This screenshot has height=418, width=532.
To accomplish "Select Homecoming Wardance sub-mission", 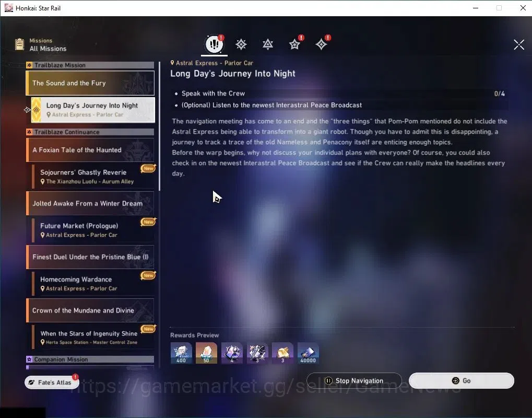I will 94,284.
